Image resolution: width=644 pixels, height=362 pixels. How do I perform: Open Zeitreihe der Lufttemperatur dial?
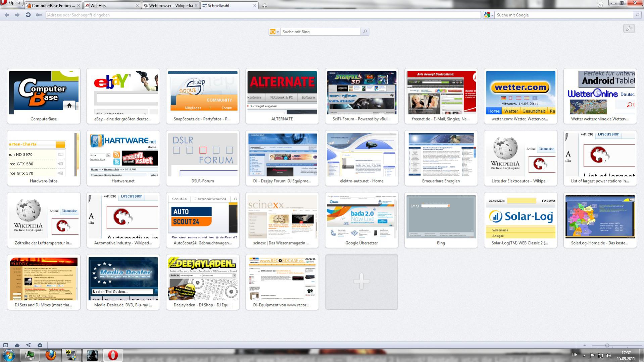[x=44, y=220]
